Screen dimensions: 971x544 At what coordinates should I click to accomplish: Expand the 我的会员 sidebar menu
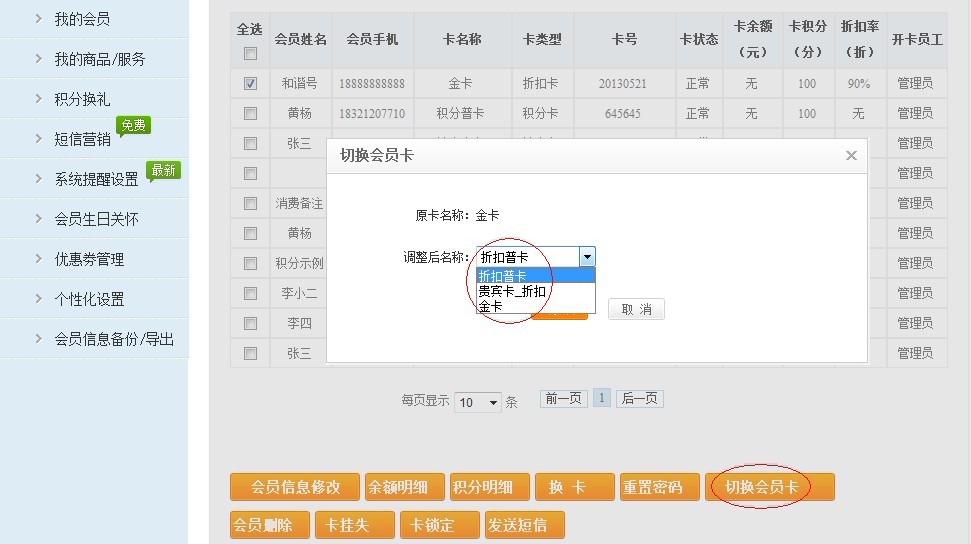pos(82,19)
